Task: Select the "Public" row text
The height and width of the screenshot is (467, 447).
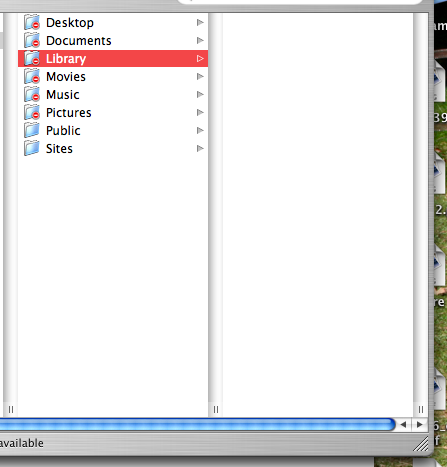Action: [x=63, y=130]
